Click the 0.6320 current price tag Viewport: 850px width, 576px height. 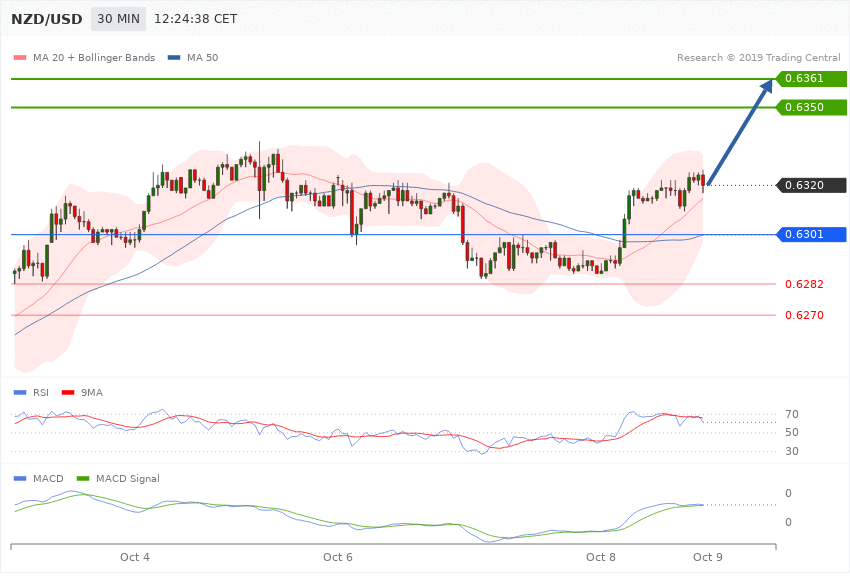click(x=812, y=185)
